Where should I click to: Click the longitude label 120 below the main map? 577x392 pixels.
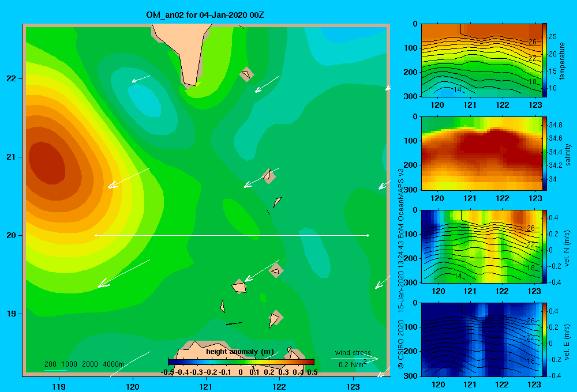coord(133,386)
